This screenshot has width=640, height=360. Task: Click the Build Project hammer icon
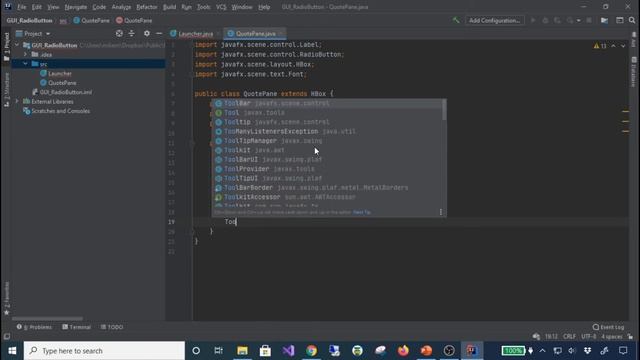(x=456, y=20)
